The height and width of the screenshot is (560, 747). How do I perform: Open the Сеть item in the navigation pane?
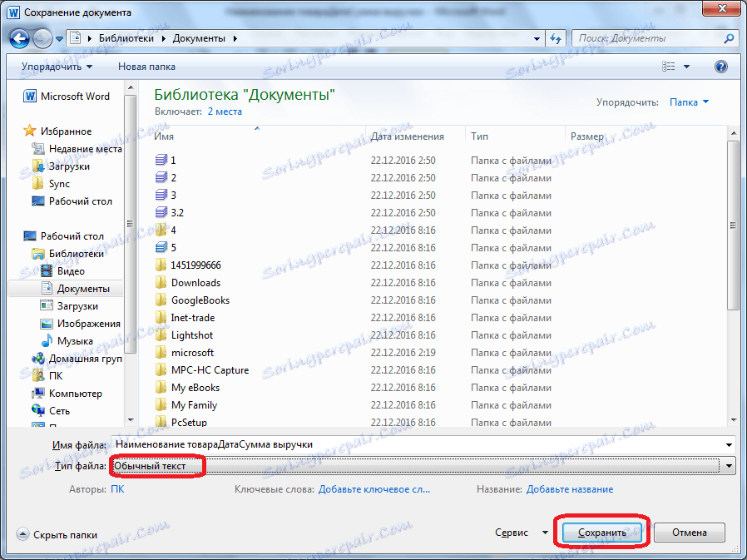[x=58, y=410]
